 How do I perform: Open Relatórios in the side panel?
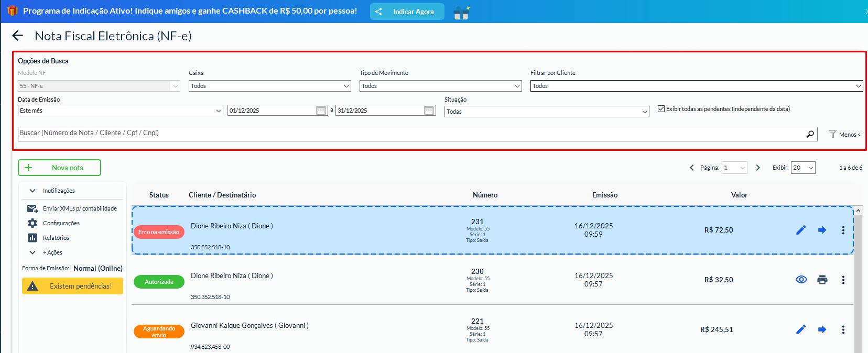56,238
